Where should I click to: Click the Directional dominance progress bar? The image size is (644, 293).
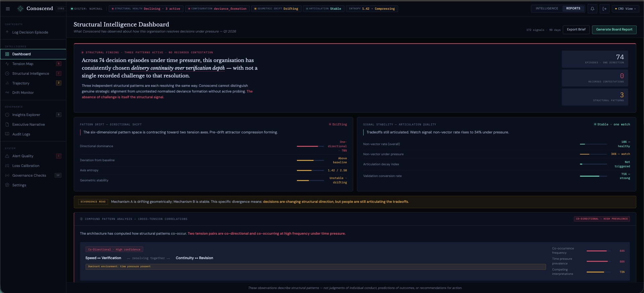[310, 146]
